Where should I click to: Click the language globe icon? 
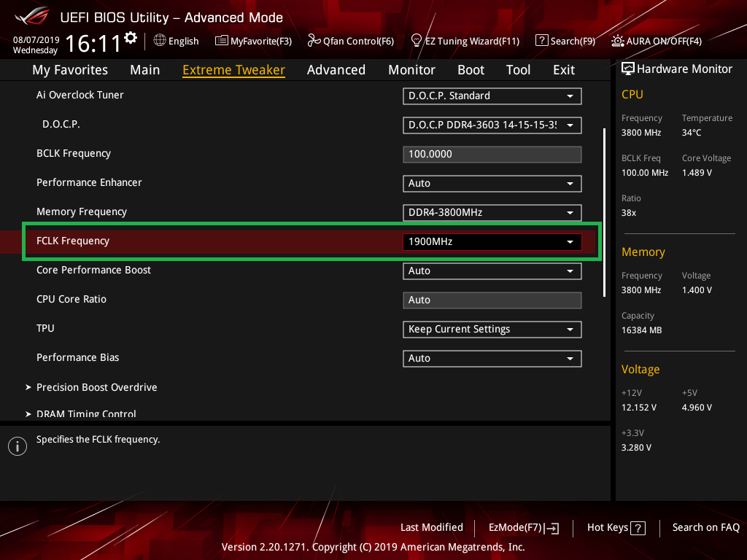click(x=160, y=41)
